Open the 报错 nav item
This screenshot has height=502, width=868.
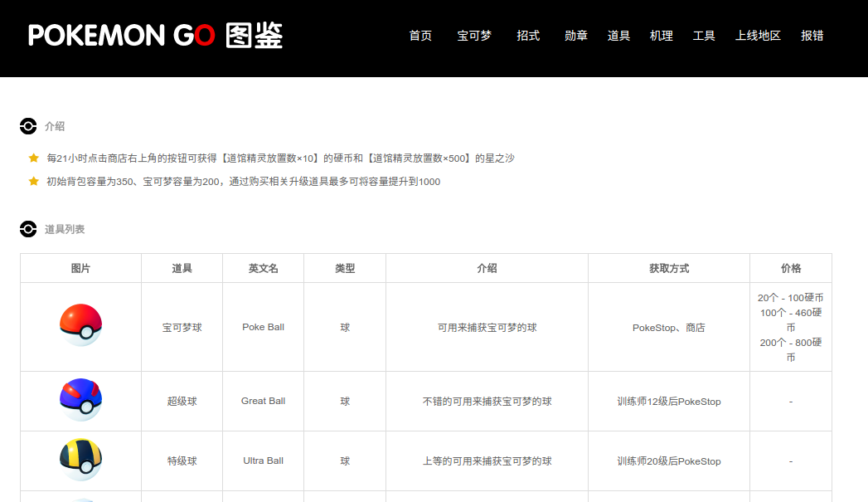(812, 36)
